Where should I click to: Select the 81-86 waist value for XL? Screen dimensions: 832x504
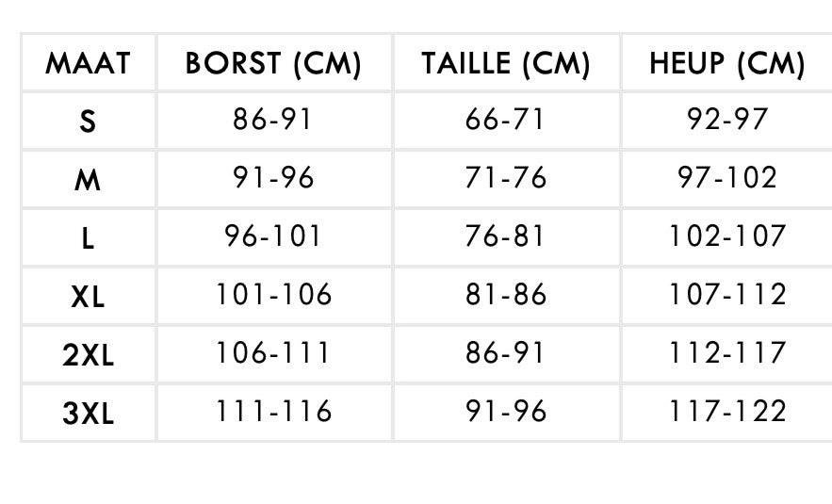pos(506,294)
